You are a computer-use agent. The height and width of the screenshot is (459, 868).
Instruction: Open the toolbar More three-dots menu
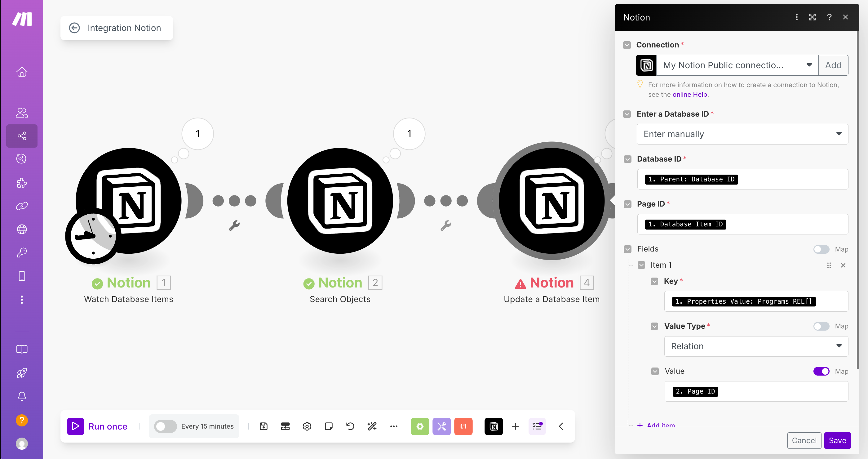coord(394,426)
